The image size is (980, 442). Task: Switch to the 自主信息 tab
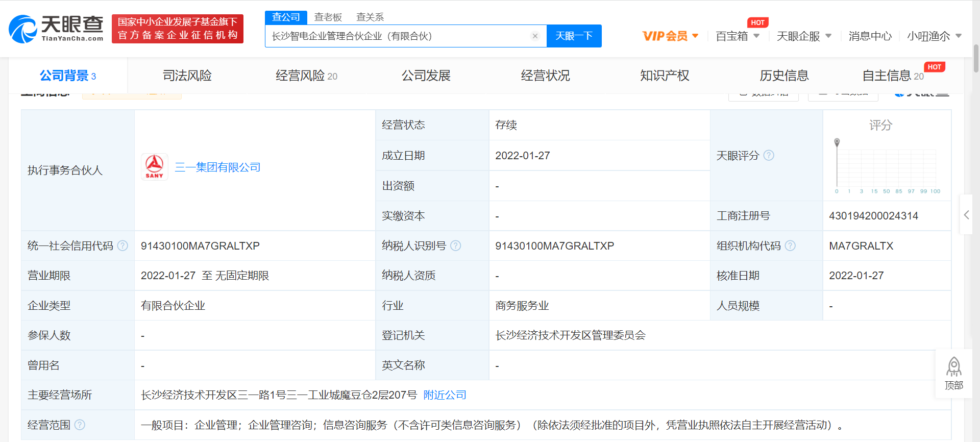(x=893, y=76)
